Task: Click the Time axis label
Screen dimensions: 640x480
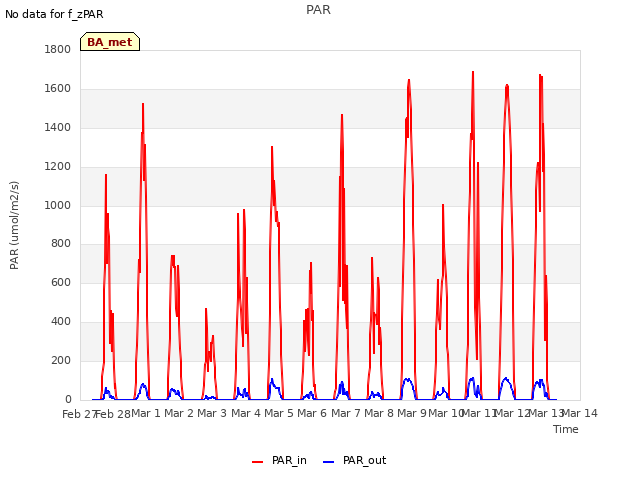Action: 566,429
